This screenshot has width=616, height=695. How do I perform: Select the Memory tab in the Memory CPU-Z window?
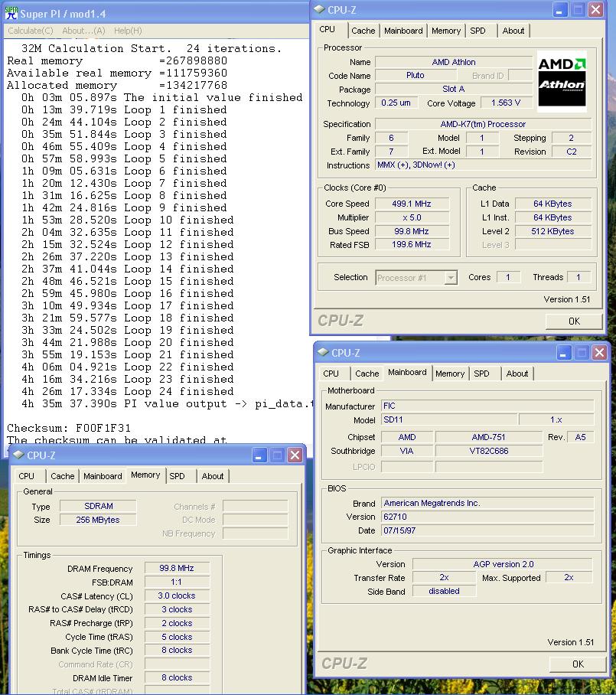[145, 475]
